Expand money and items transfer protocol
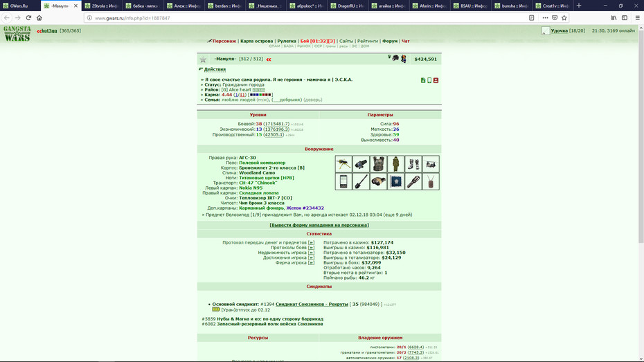644x362 pixels. 311,242
